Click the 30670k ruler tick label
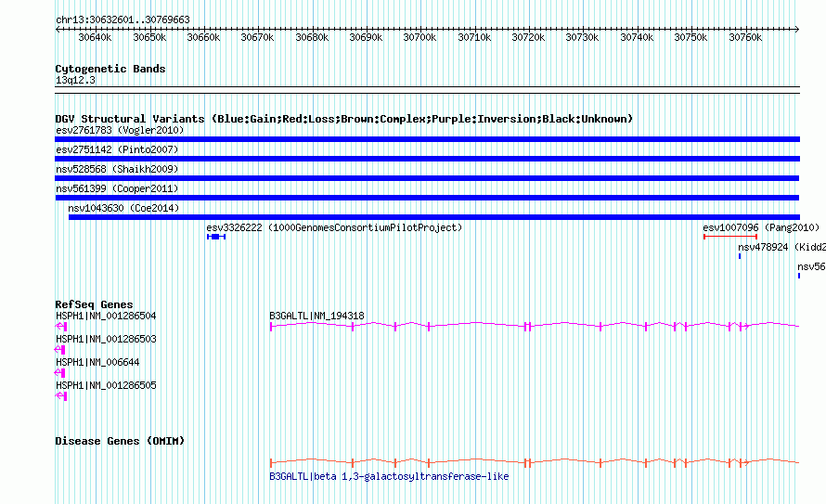 257,38
